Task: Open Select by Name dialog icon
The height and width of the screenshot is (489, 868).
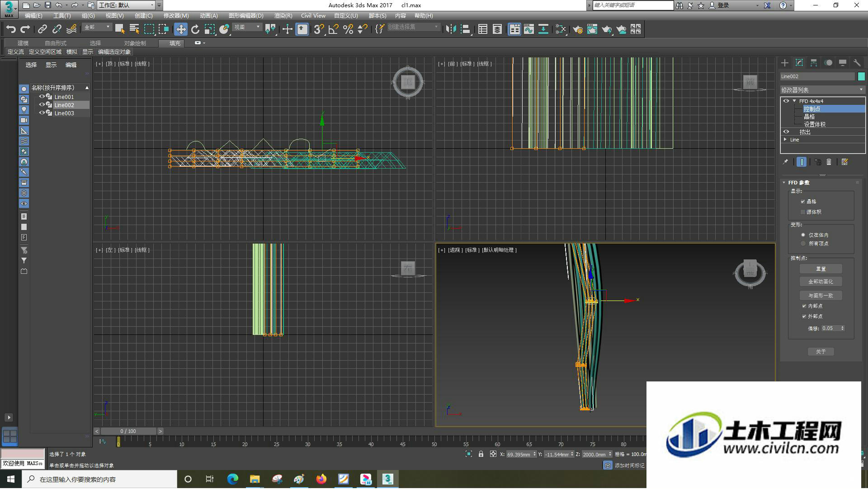Action: (x=134, y=29)
